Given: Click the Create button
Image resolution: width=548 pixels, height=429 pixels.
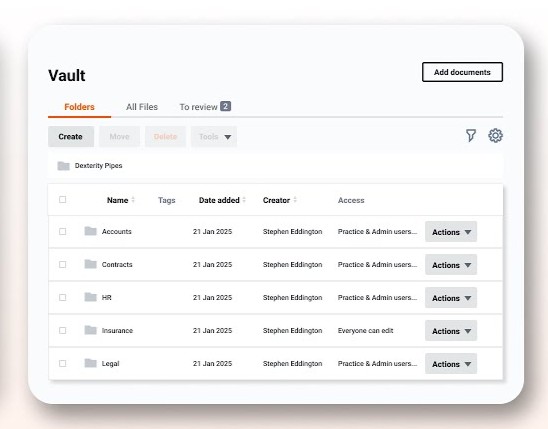Looking at the screenshot, I should [x=71, y=137].
